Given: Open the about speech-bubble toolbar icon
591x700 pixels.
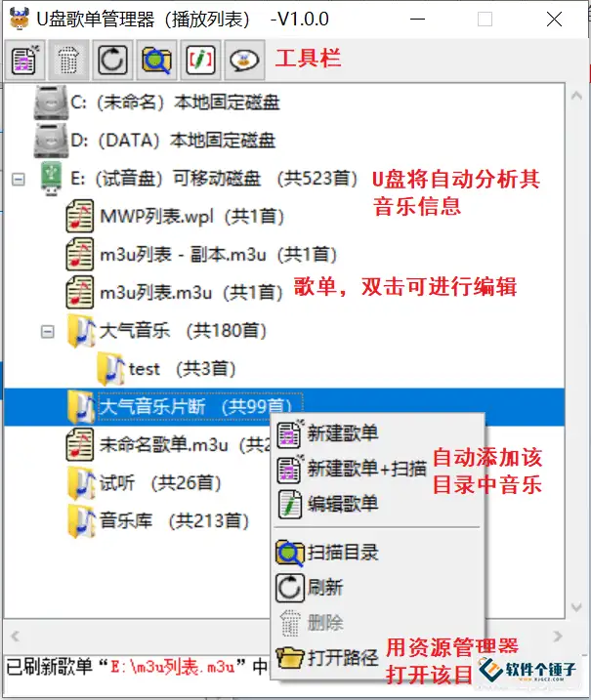Looking at the screenshot, I should 244,60.
